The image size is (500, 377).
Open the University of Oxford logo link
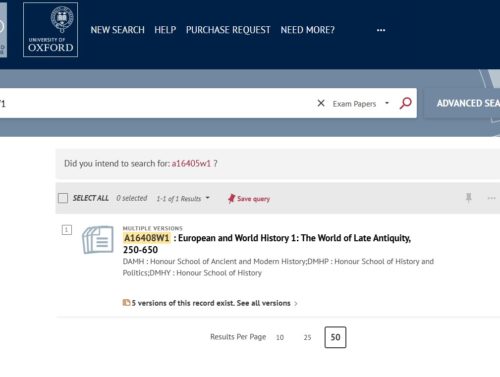click(x=50, y=30)
